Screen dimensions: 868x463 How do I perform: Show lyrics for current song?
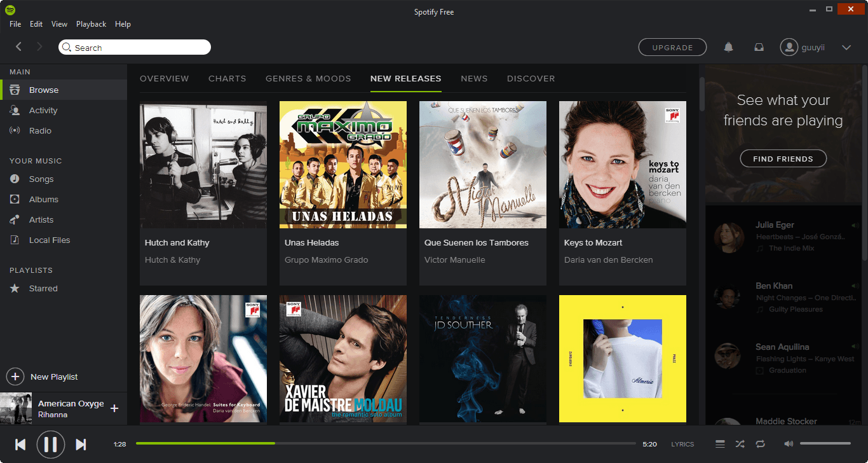[682, 445]
